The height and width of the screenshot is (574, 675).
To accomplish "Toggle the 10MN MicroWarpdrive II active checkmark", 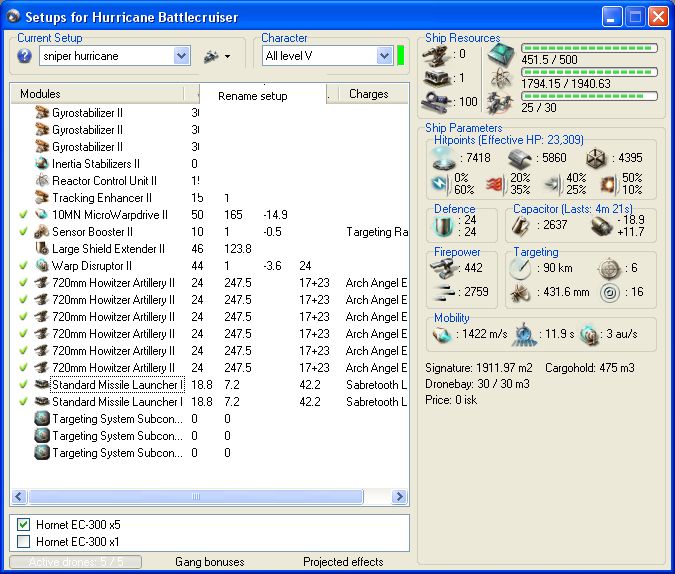I will click(23, 215).
